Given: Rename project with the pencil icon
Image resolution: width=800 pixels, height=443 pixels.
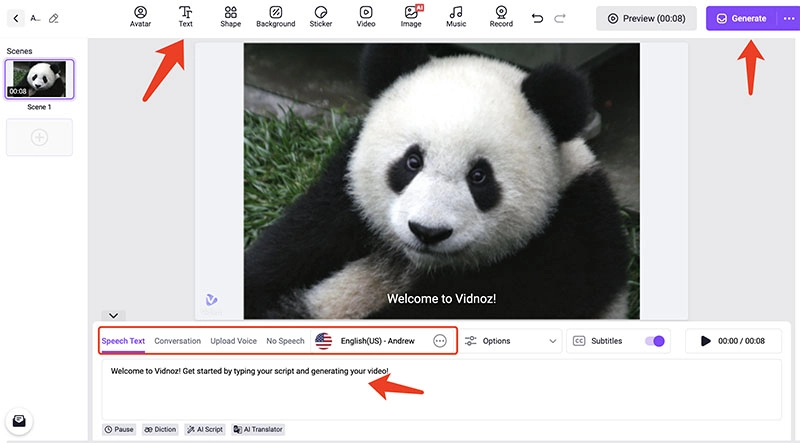Looking at the screenshot, I should click(x=53, y=18).
